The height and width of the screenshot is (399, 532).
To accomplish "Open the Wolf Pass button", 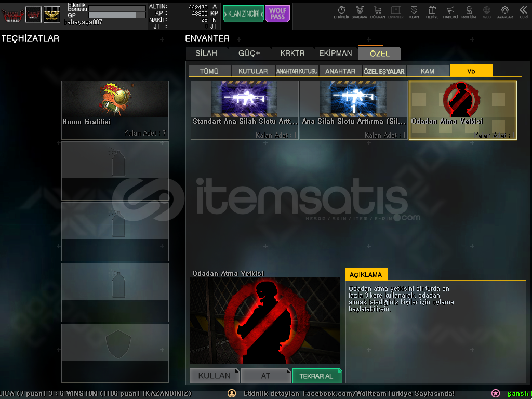I will pos(277,14).
